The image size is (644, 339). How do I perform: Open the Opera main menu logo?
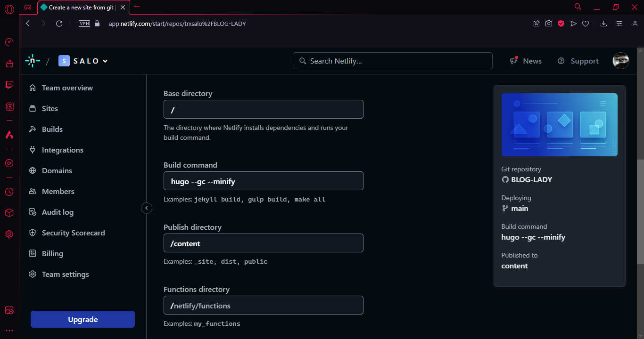[9, 8]
